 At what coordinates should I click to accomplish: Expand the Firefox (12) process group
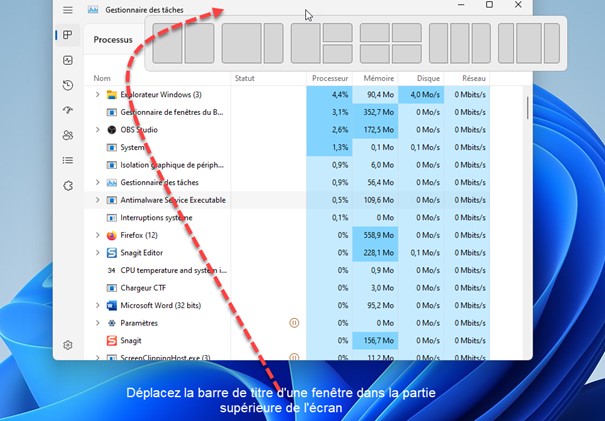point(98,235)
